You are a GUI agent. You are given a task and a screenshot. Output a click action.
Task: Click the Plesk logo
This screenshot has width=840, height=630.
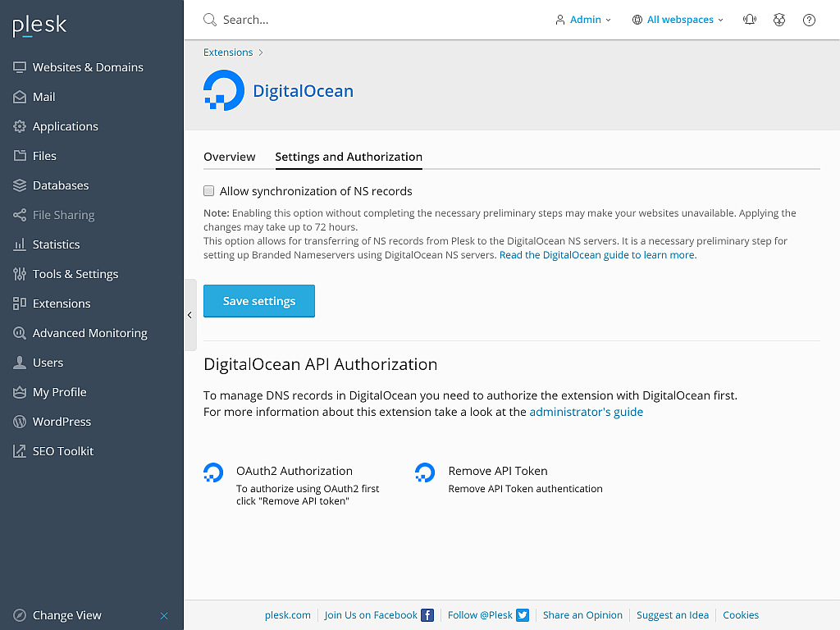[39, 26]
